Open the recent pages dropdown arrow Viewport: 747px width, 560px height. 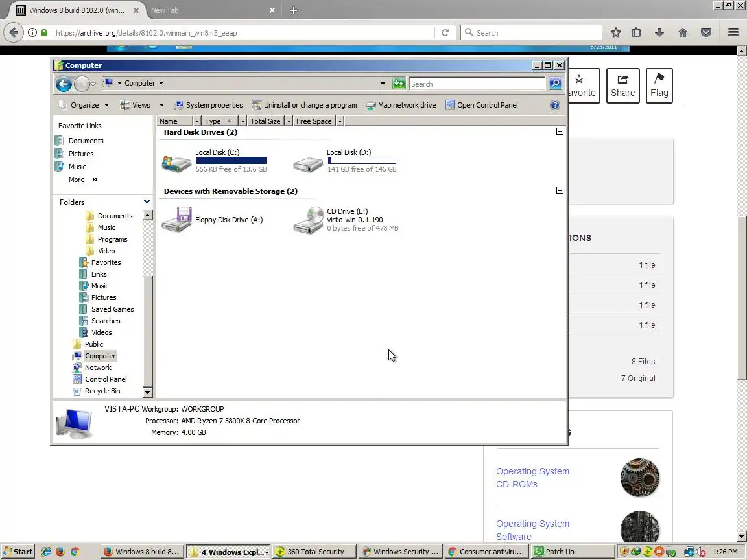coord(93,84)
